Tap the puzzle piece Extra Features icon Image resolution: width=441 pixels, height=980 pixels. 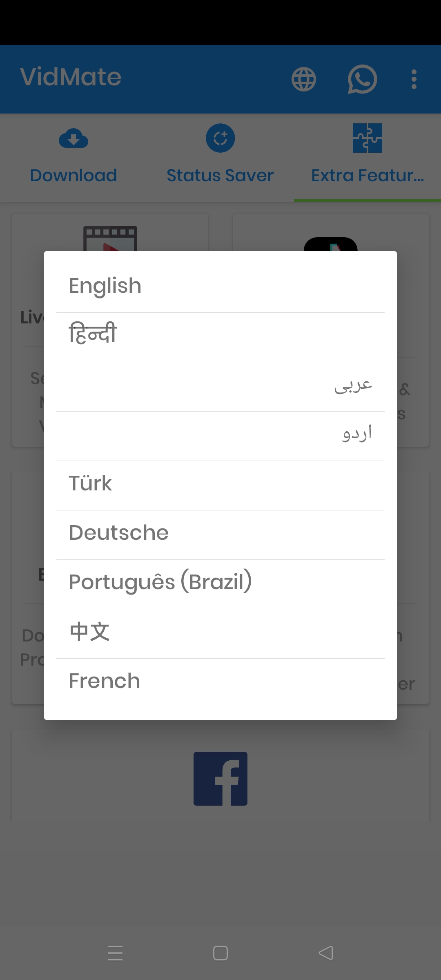pyautogui.click(x=367, y=138)
